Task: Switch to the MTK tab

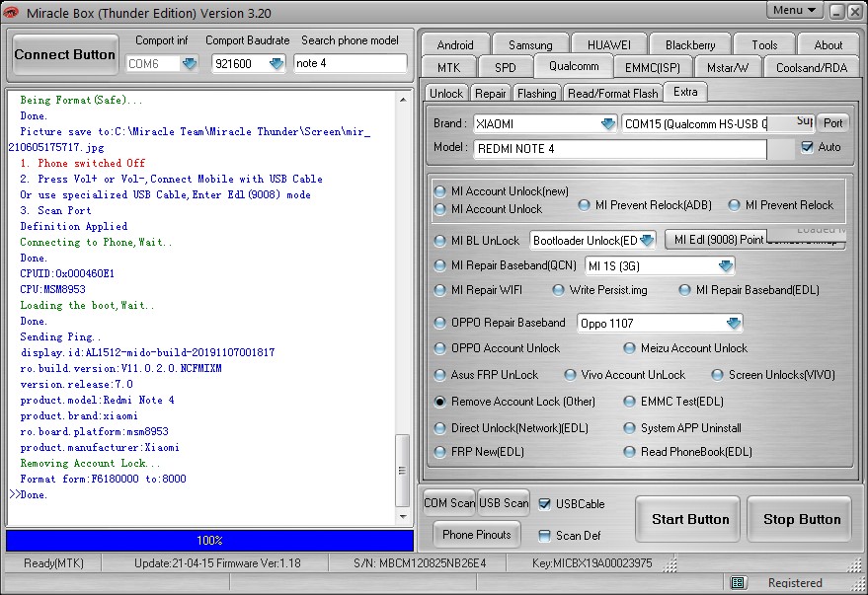Action: 448,67
